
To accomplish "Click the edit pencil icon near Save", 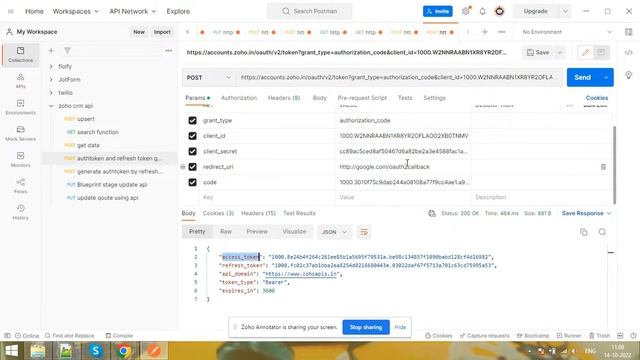I will pyautogui.click(x=585, y=52).
